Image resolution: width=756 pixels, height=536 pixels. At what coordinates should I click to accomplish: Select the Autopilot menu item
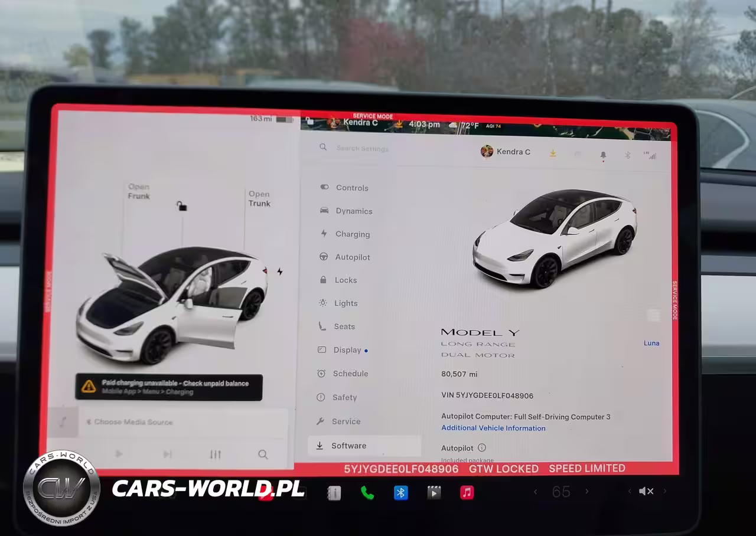point(352,257)
